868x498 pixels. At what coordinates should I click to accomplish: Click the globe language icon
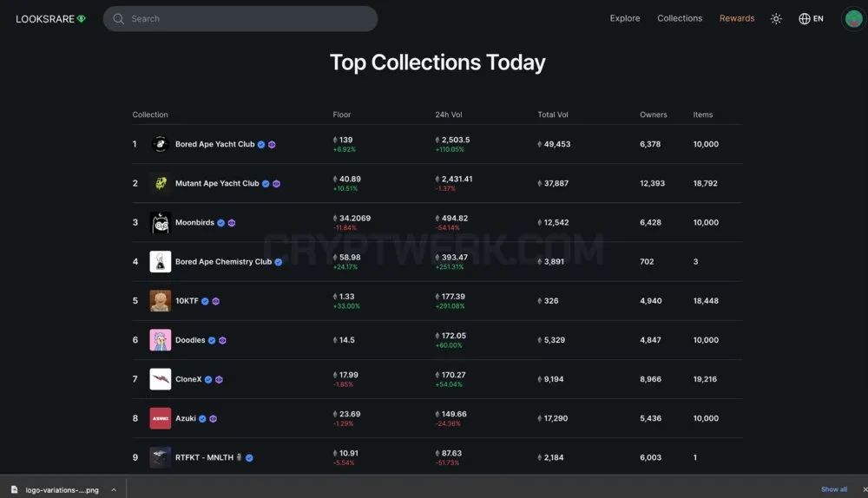click(804, 19)
